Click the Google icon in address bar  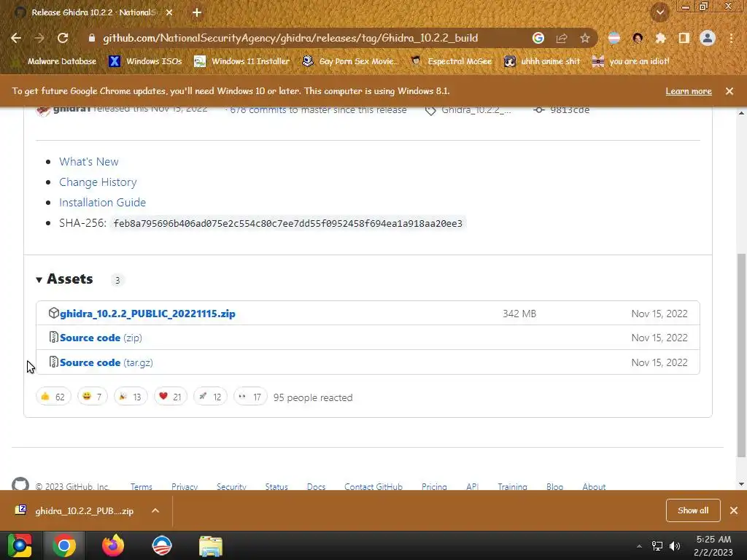538,38
